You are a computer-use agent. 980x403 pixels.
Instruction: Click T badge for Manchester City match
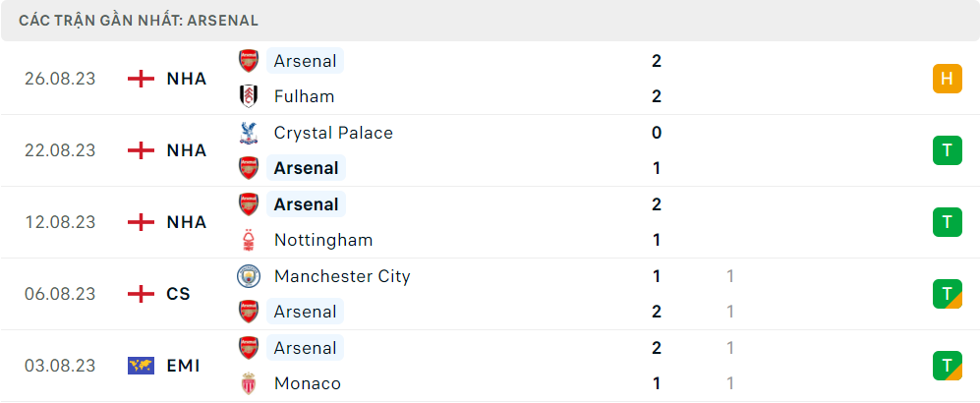pos(948,294)
